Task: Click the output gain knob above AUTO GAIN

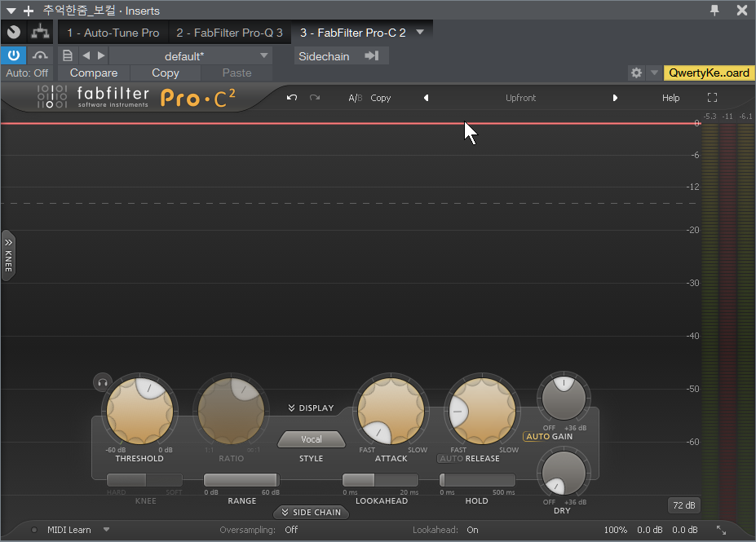Action: coord(564,398)
